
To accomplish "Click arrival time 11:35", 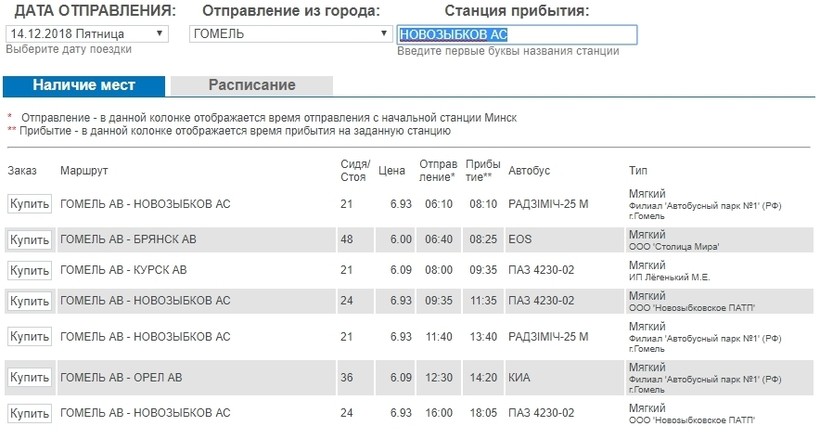I will point(483,301).
